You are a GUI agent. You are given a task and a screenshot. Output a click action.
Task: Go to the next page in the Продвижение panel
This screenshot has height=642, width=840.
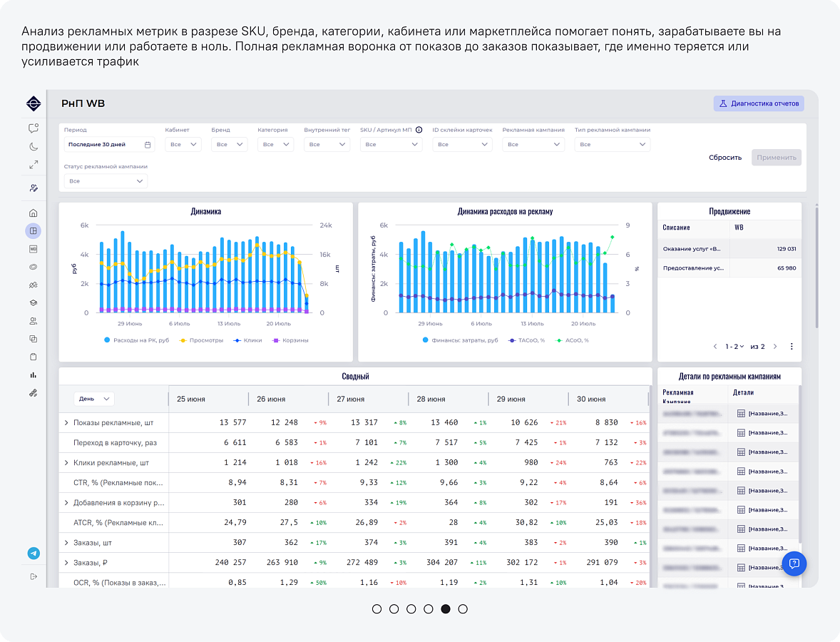(775, 347)
